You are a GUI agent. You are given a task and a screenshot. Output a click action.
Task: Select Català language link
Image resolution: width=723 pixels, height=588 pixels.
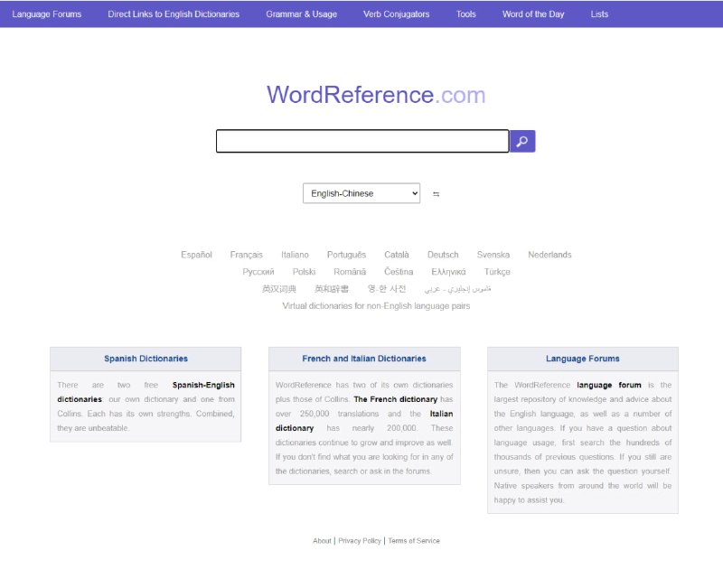point(397,255)
